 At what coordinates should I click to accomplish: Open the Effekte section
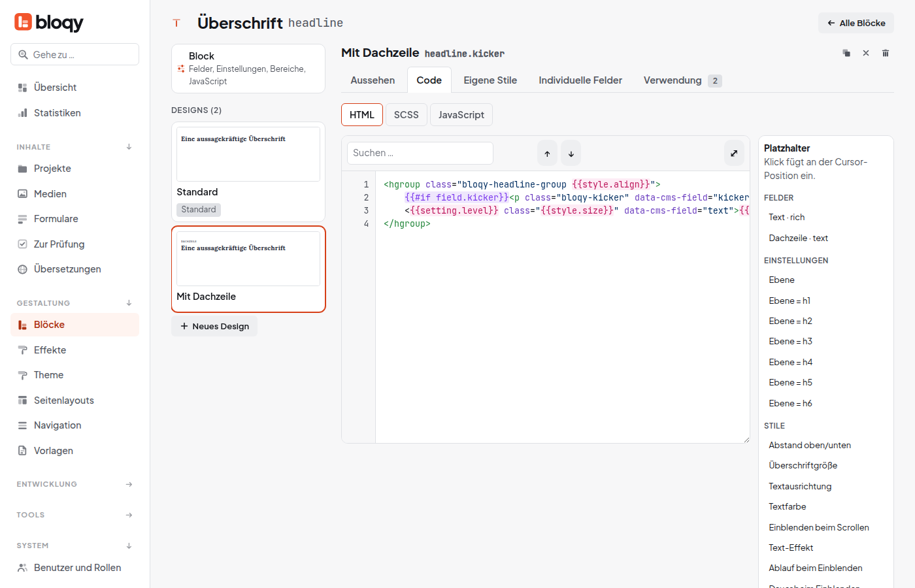coord(75,350)
